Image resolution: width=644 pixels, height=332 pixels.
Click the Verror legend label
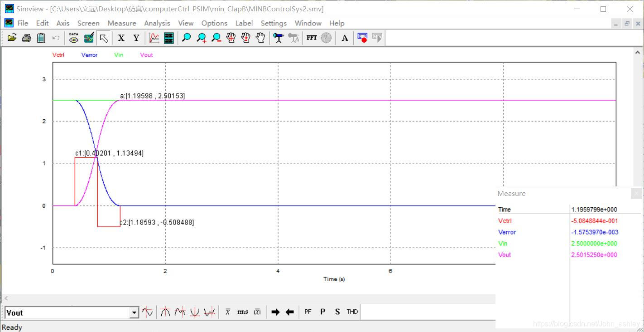point(89,55)
